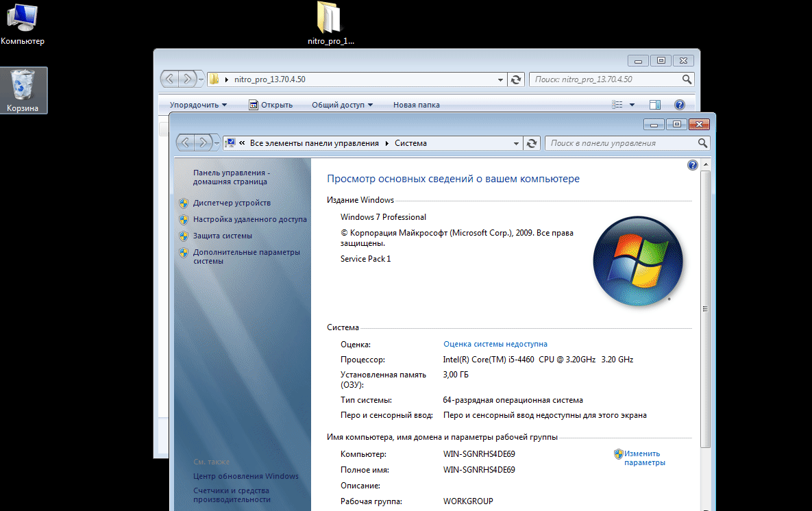Image resolution: width=812 pixels, height=511 pixels.
Task: Click Back arrow in System window
Action: [x=186, y=142]
